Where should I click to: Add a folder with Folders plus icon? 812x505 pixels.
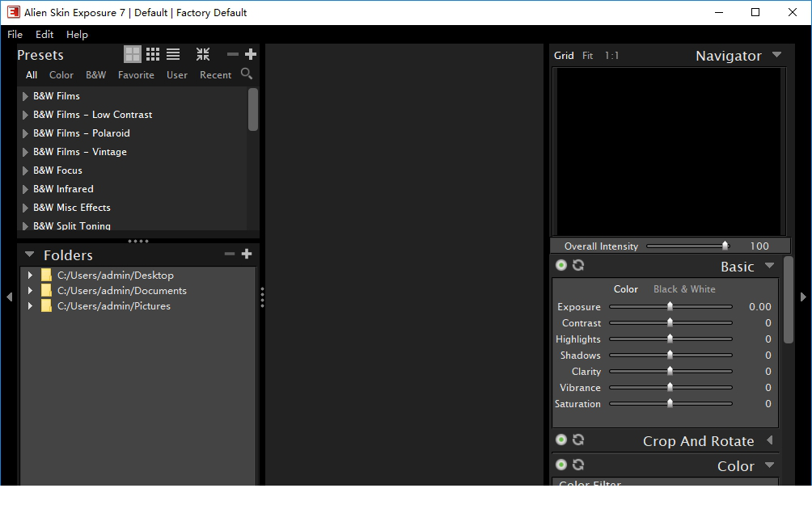point(247,254)
